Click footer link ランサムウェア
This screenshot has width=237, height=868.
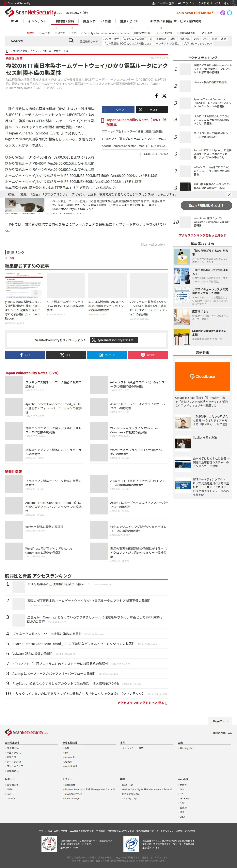[x=15, y=766]
